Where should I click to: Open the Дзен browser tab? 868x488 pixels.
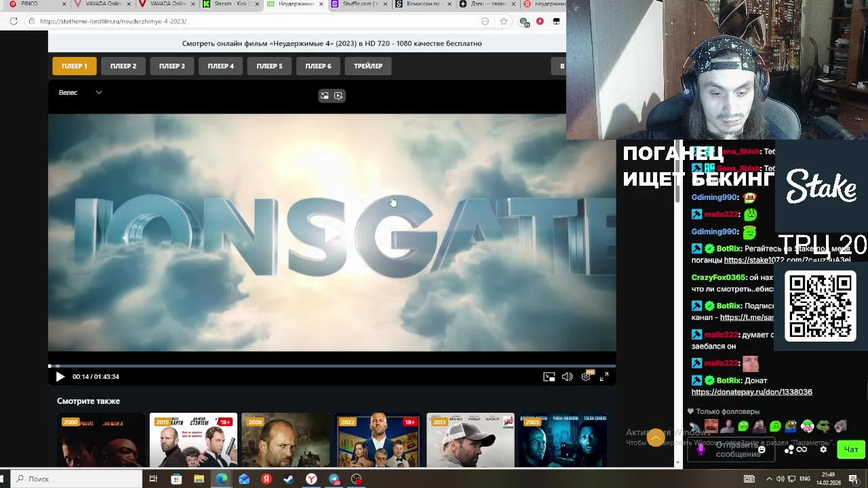pos(487,4)
